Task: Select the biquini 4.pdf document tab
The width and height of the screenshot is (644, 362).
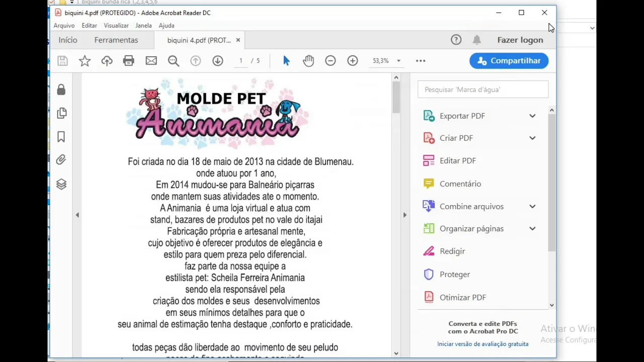Action: [199, 40]
